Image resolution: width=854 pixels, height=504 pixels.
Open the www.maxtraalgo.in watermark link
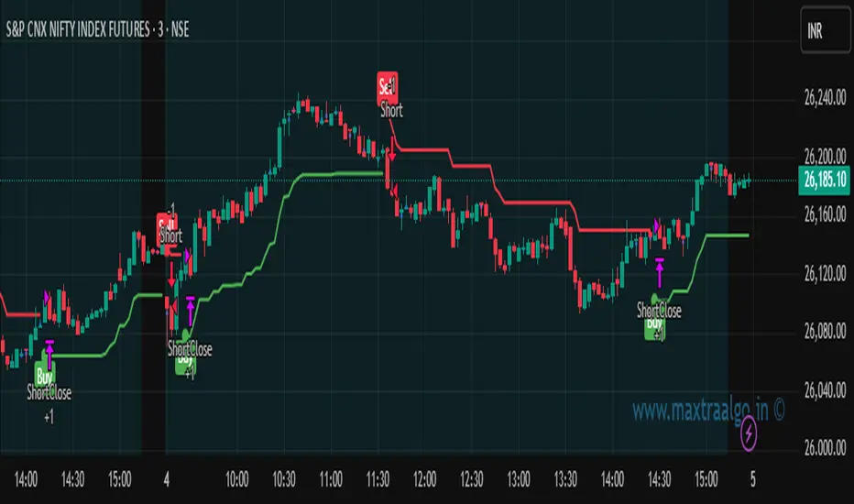[x=708, y=411]
